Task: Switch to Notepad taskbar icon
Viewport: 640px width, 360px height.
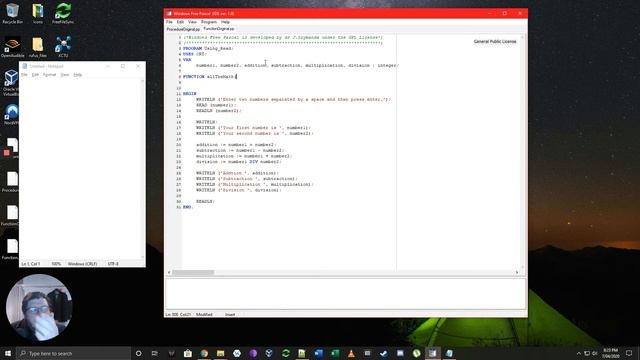Action: click(x=449, y=353)
